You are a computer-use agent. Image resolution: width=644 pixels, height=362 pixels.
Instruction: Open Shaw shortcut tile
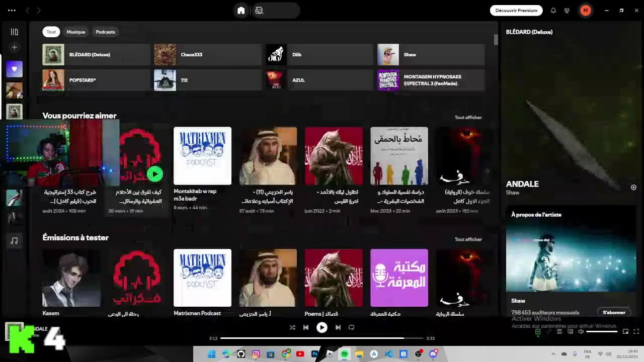431,55
